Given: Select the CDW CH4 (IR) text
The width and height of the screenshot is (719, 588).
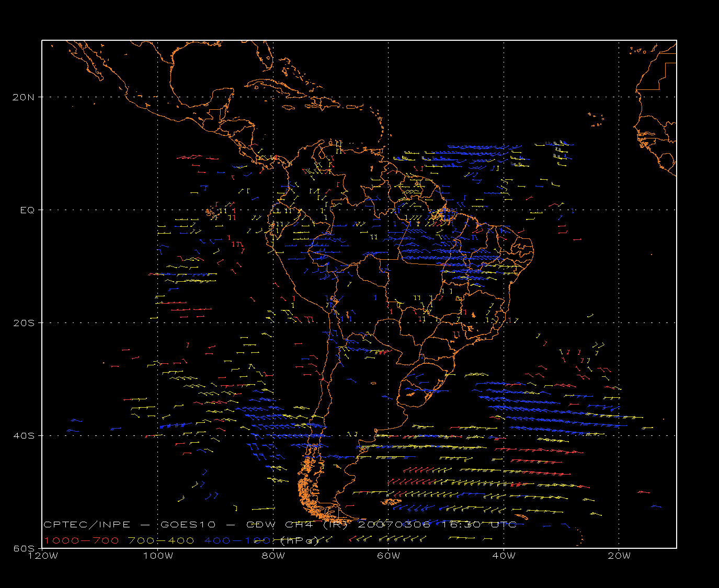Looking at the screenshot, I should pyautogui.click(x=296, y=524).
